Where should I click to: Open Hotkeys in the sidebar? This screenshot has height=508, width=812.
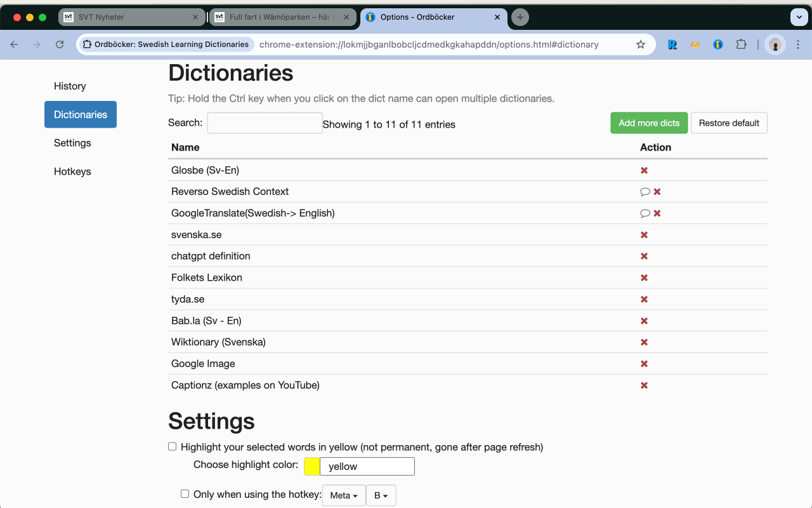[x=72, y=171]
